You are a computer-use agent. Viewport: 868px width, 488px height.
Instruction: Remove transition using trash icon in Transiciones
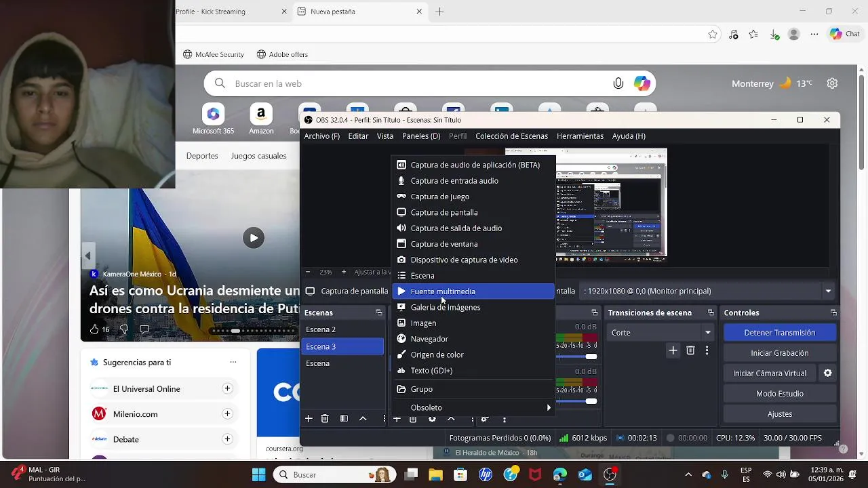click(690, 350)
